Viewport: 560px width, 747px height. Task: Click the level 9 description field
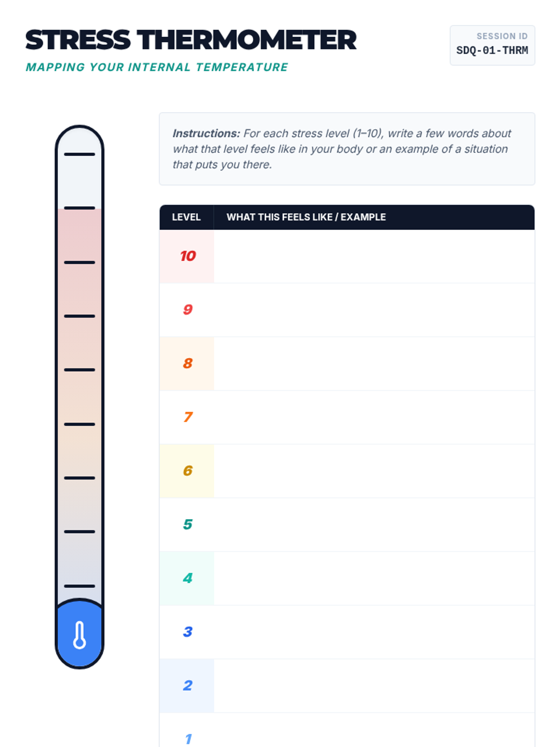[374, 310]
